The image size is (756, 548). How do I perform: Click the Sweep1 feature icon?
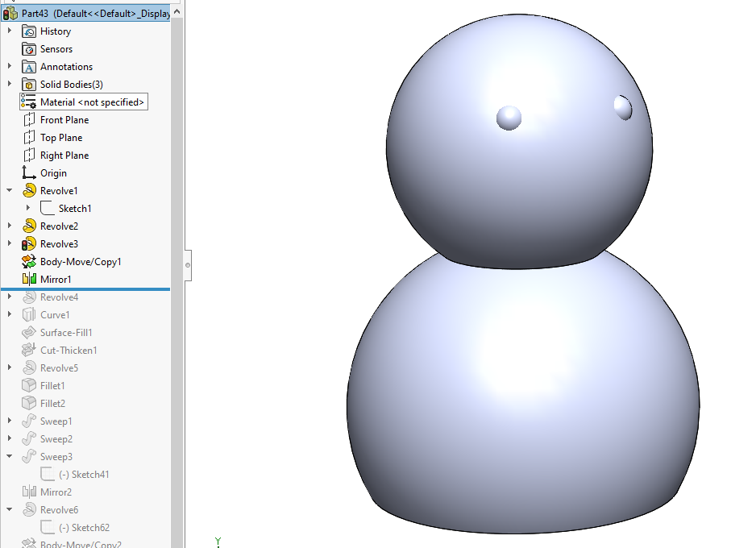coord(29,421)
